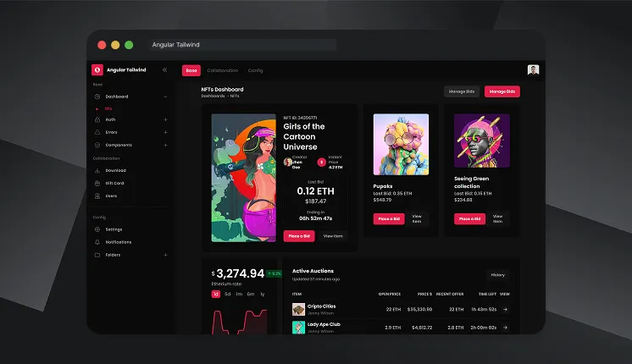The height and width of the screenshot is (364, 632).
Task: Switch rate chart to 5d range
Action: (x=227, y=294)
